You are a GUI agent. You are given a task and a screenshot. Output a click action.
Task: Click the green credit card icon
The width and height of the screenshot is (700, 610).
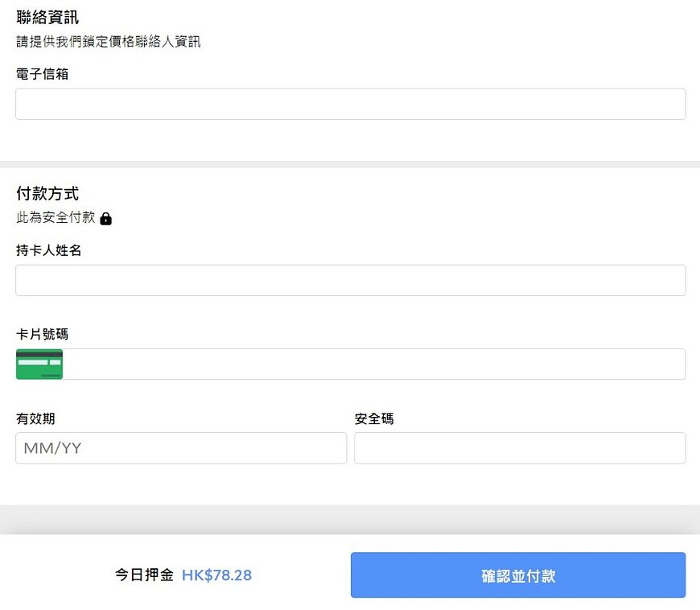point(39,365)
